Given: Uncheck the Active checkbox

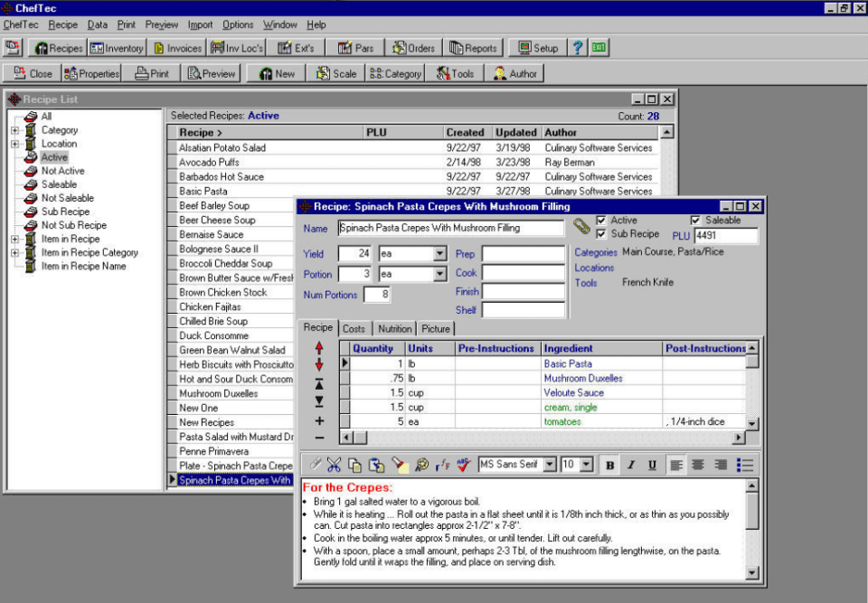Looking at the screenshot, I should (x=602, y=221).
